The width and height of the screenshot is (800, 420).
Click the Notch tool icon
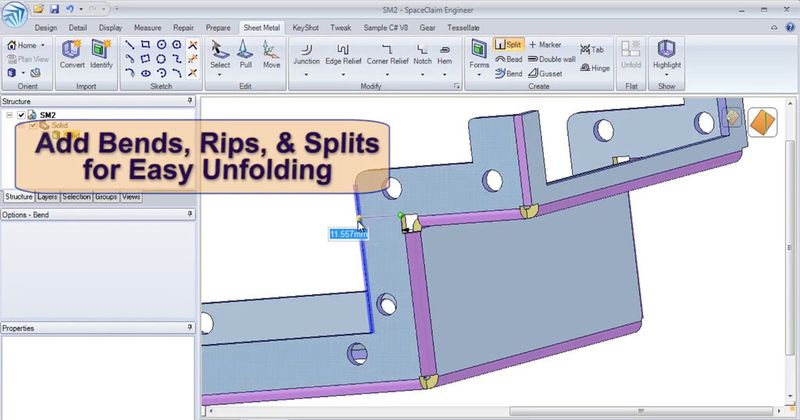[x=422, y=50]
